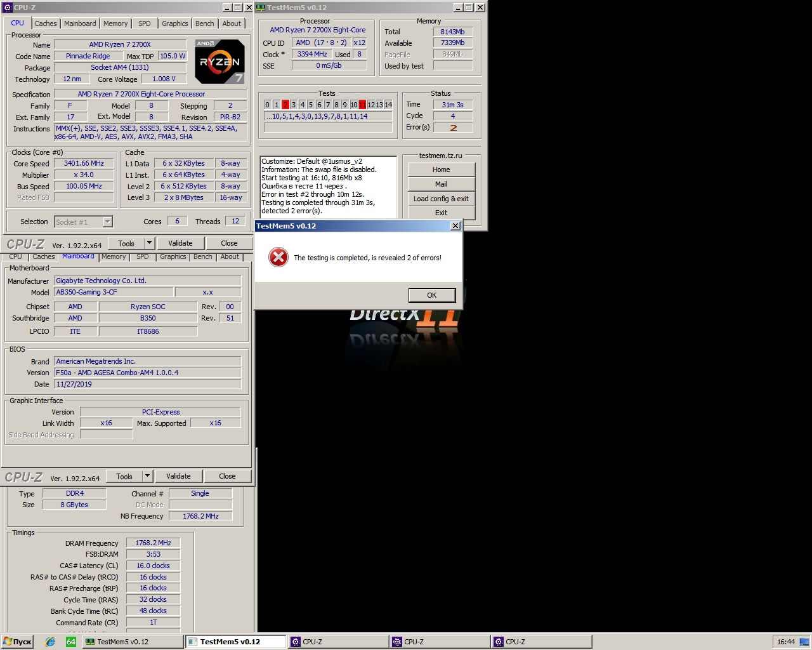Open Graphics tab in the CPU-Z motherboard window

pyautogui.click(x=173, y=257)
